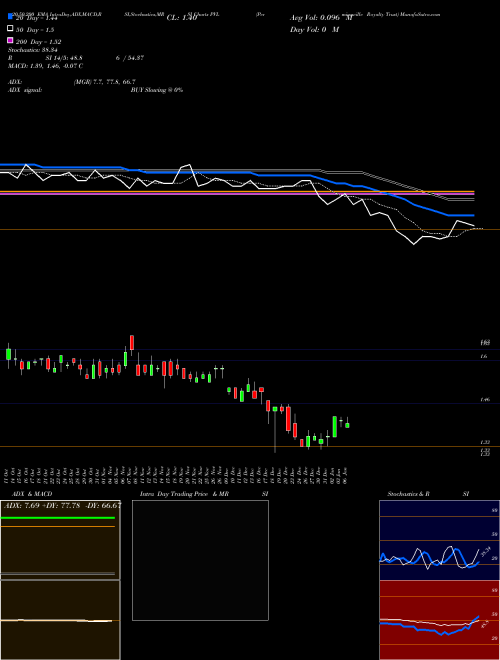500x660 pixels.
Task: Select the 'Avg Vol: 0.096 M' text
Action: [x=321, y=18]
